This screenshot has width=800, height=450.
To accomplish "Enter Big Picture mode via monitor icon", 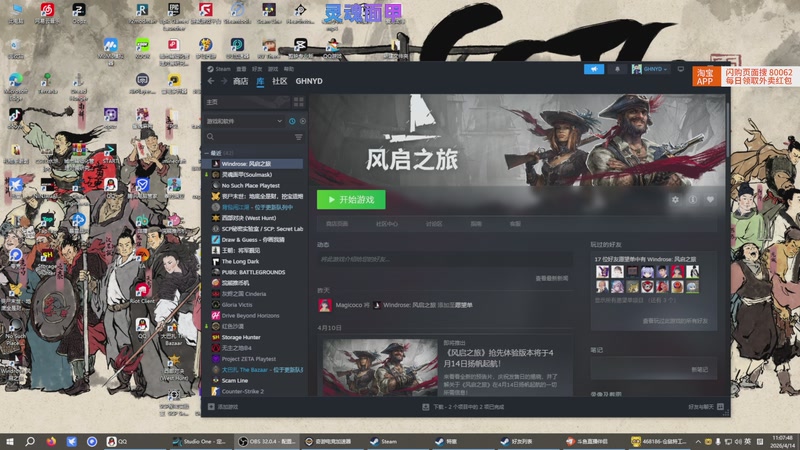I will tap(681, 69).
